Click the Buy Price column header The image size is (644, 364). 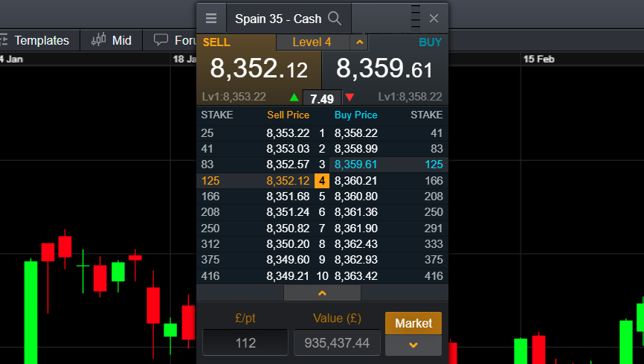coord(356,115)
